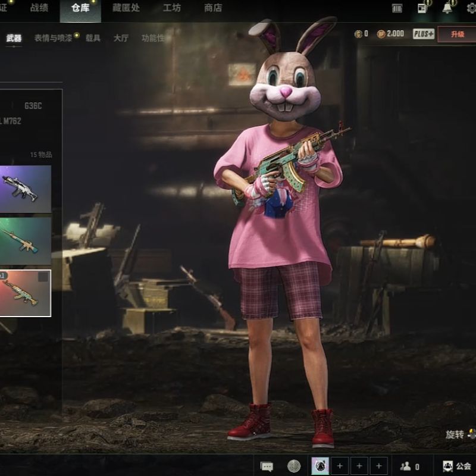476x476 pixels.
Task: Open the friends list icon
Action: pyautogui.click(x=406, y=466)
